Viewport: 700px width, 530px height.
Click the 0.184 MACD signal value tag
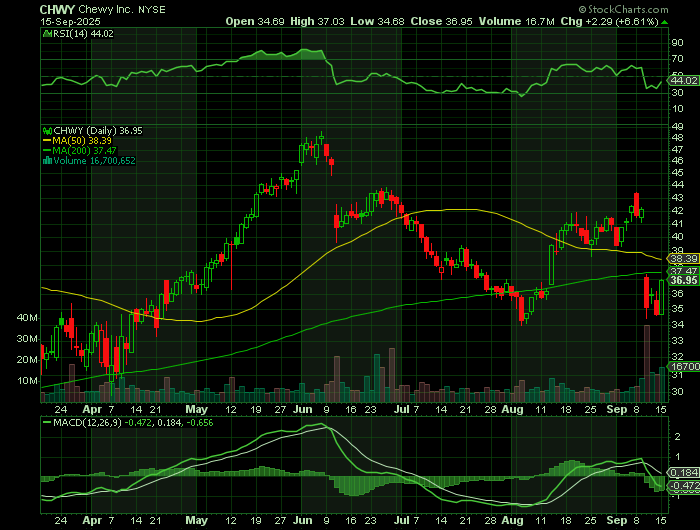[683, 472]
